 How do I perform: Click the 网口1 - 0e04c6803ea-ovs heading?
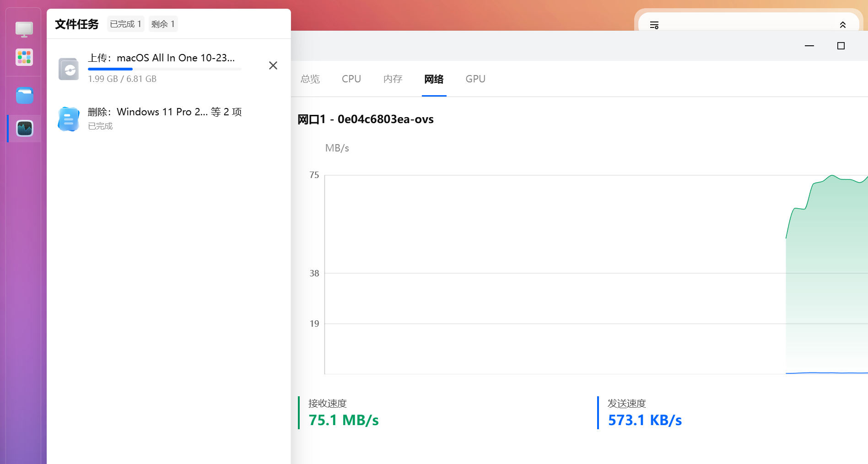(366, 119)
